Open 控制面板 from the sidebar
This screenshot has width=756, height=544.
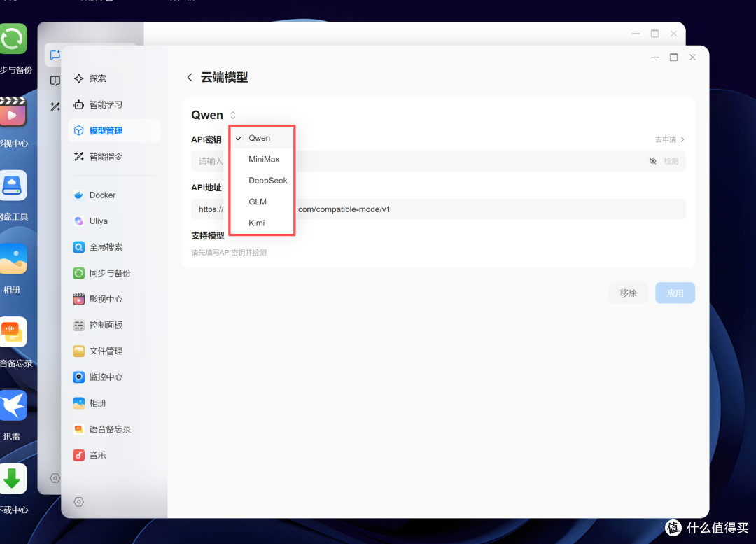pos(114,325)
